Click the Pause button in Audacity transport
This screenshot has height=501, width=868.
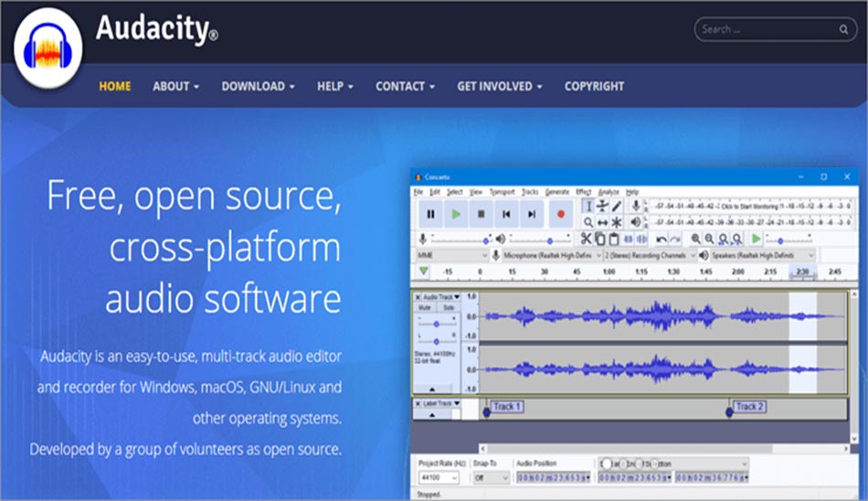click(430, 214)
